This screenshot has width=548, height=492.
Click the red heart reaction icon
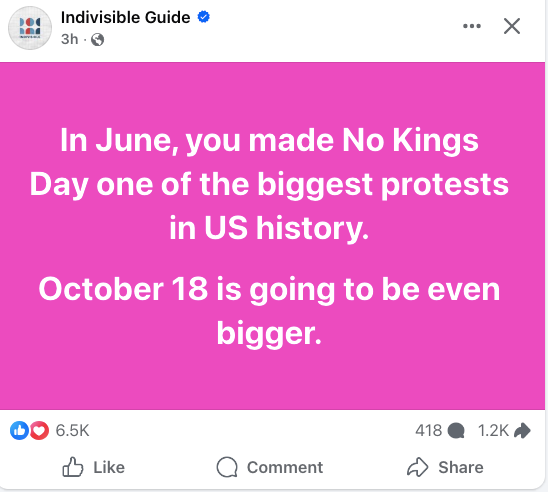[39, 430]
